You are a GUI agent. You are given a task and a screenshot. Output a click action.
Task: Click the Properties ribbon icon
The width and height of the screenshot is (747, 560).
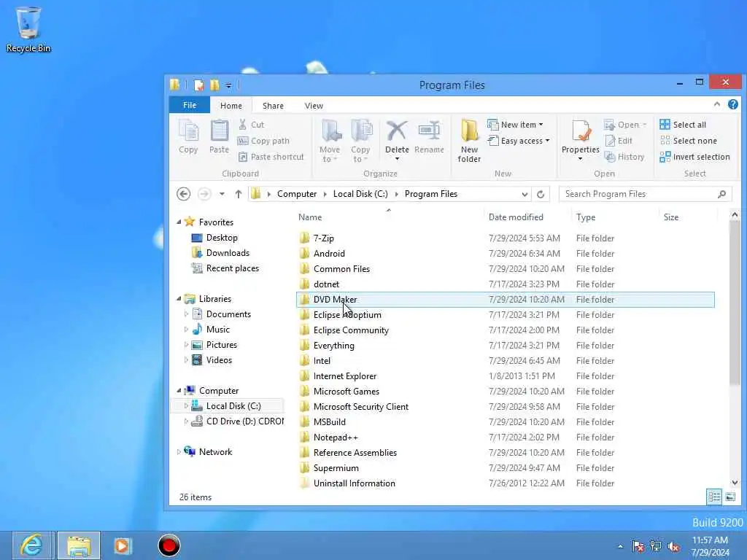(x=580, y=132)
